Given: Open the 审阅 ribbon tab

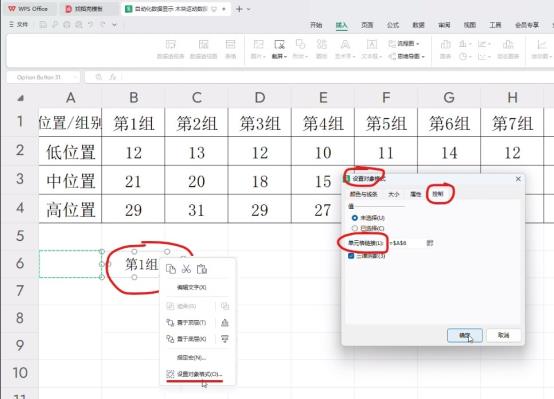Looking at the screenshot, I should click(x=444, y=25).
